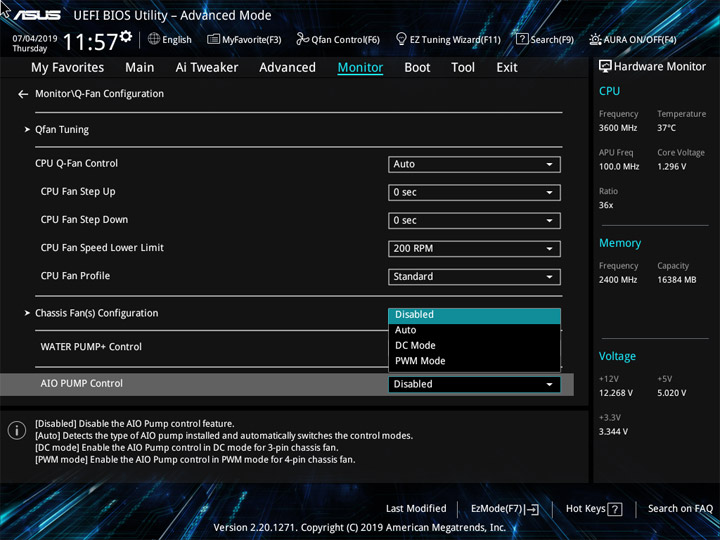This screenshot has width=720, height=540.
Task: Open CPU Fan Speed Lower Limit dropdown
Action: [474, 249]
